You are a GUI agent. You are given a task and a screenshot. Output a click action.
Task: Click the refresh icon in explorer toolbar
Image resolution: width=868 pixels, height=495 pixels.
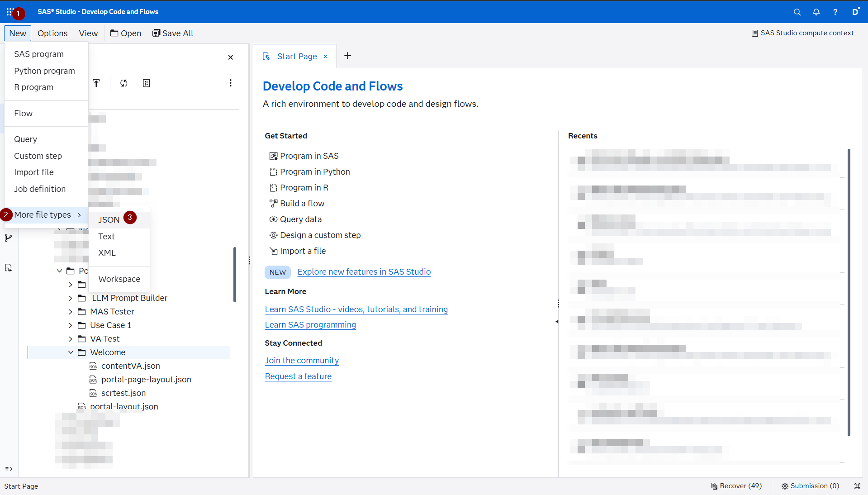pyautogui.click(x=123, y=83)
